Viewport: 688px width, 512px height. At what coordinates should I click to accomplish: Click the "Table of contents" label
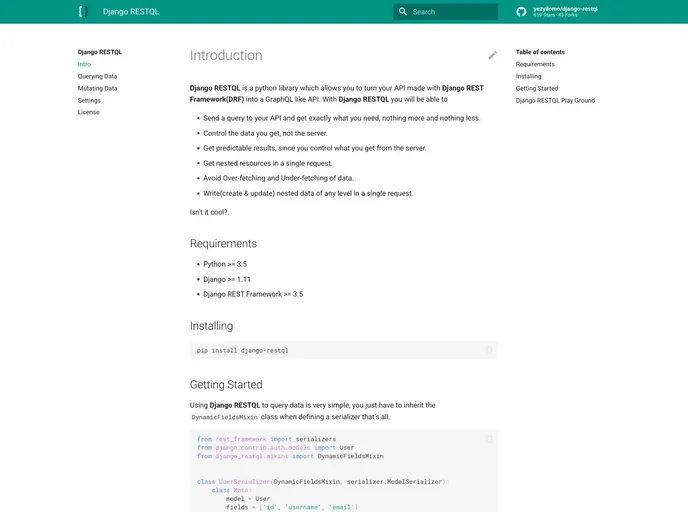point(540,52)
